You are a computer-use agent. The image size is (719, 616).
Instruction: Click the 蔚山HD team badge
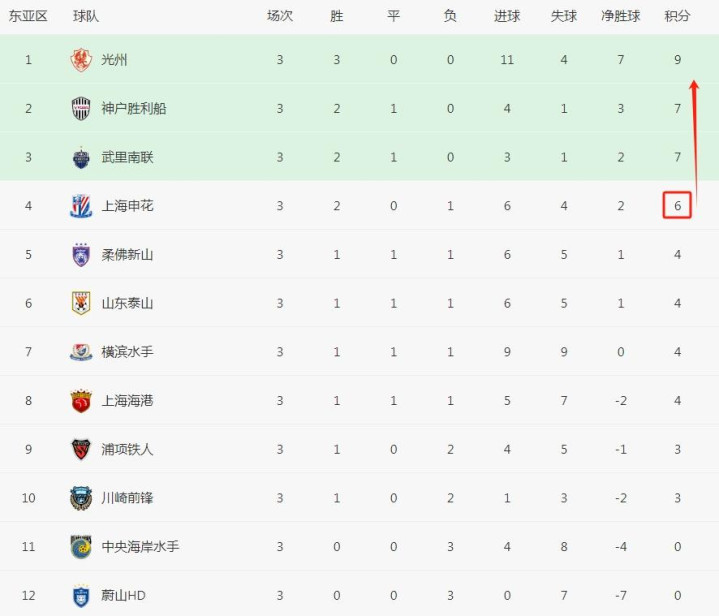coord(81,595)
